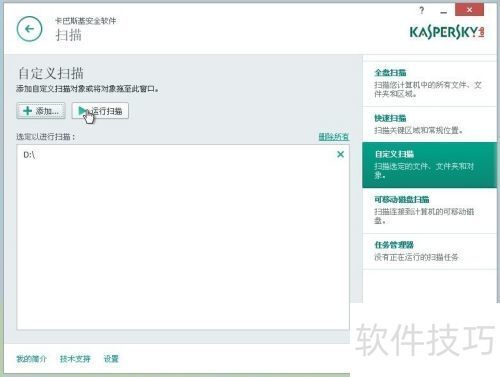The height and width of the screenshot is (377, 500).
Task: Go back with the circular arrow icon
Action: click(x=29, y=29)
